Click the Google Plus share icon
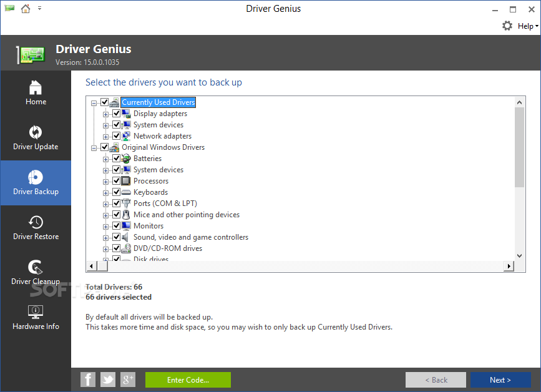Image resolution: width=541 pixels, height=392 pixels. pyautogui.click(x=128, y=380)
